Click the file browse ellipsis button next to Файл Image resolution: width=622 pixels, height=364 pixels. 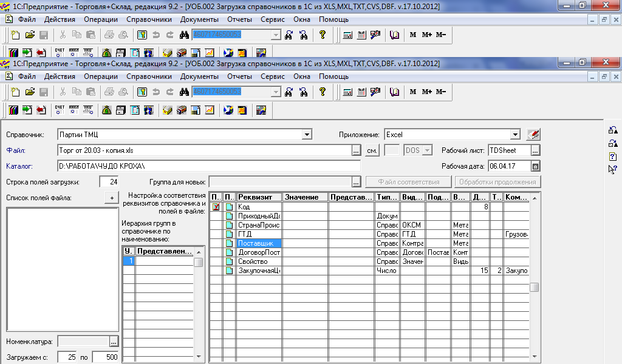coord(356,150)
